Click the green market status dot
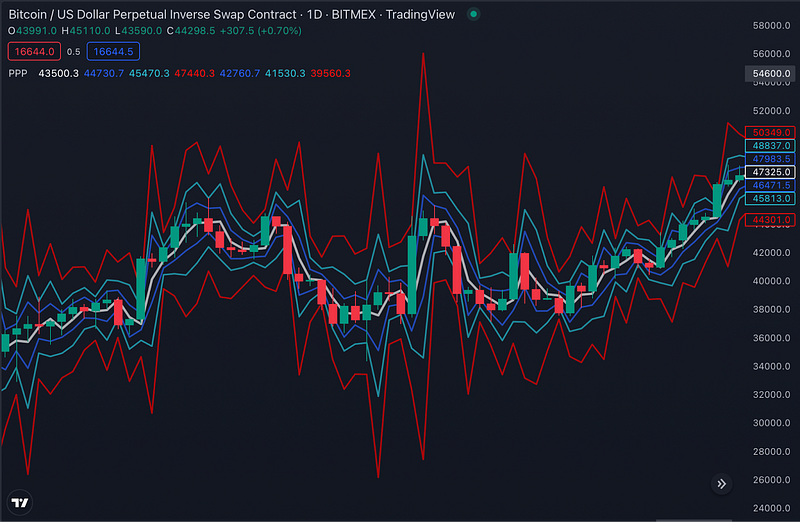The width and height of the screenshot is (800, 522). 473,14
